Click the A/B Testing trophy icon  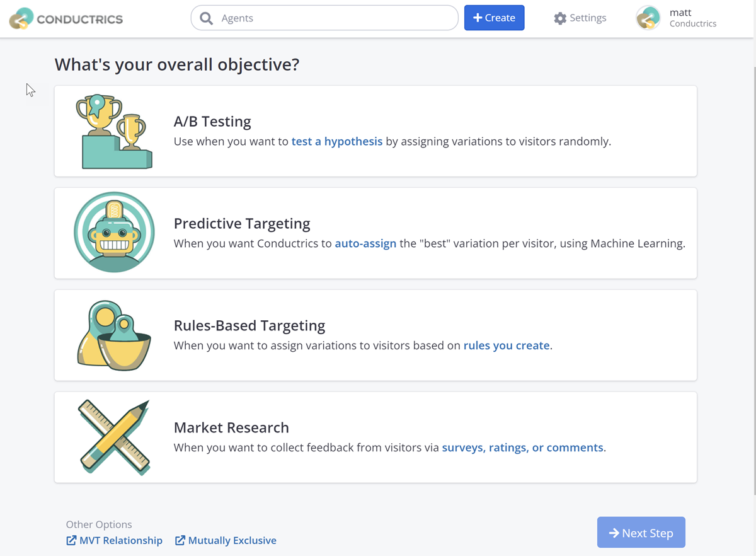pos(114,132)
